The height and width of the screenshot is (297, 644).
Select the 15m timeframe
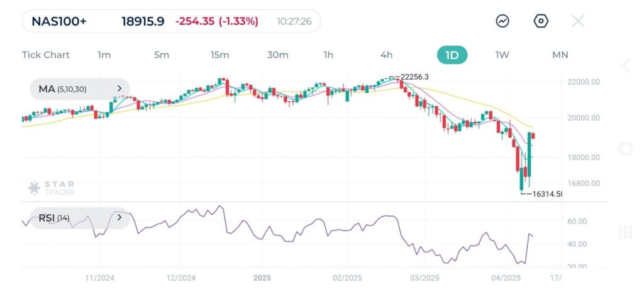(219, 55)
